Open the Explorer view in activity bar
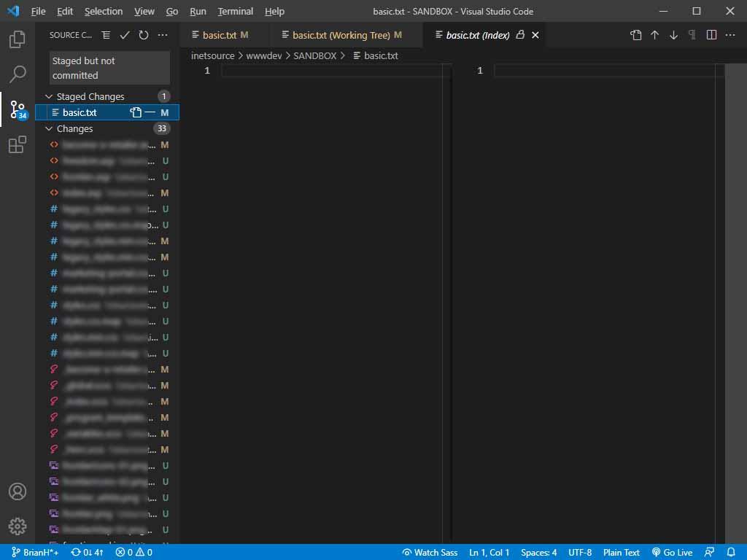Image resolution: width=747 pixels, height=560 pixels. coord(18,39)
